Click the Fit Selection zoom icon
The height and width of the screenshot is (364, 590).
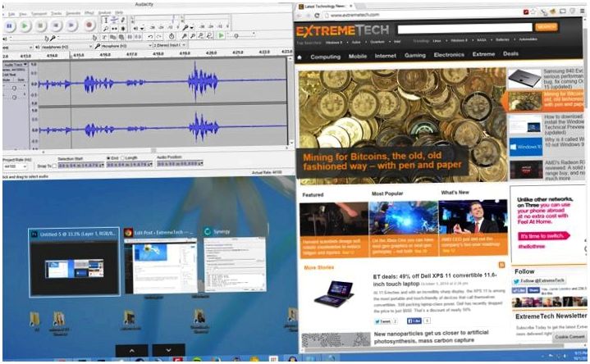tap(201, 36)
